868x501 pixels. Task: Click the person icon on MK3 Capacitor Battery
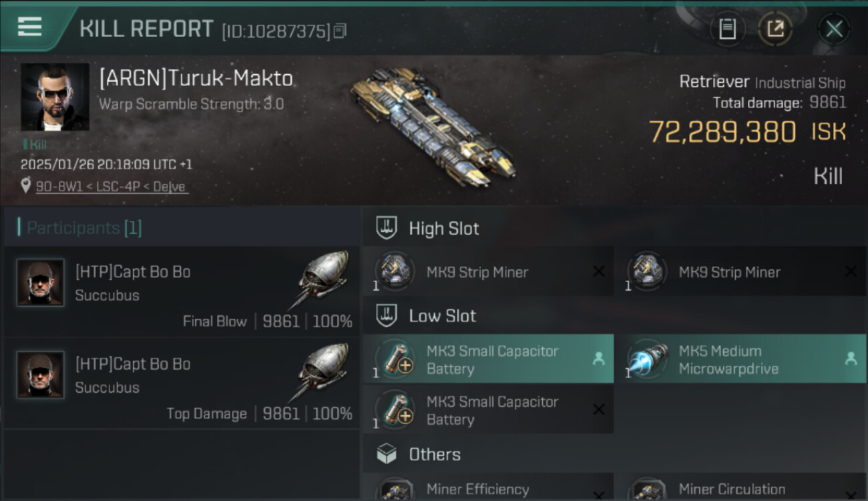[598, 359]
